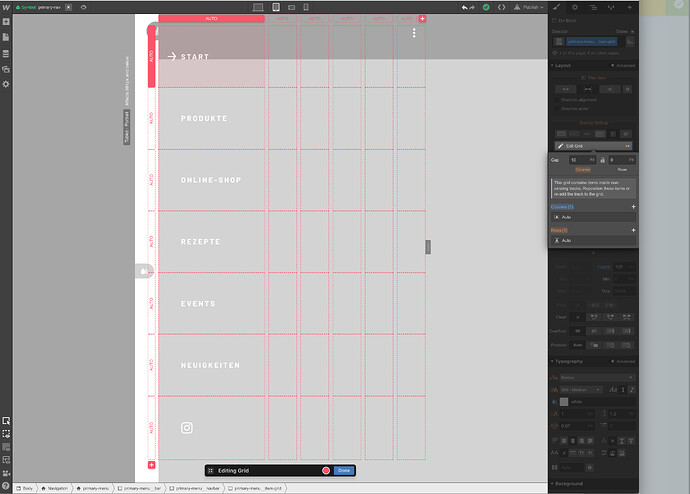Select Navigation in the breadcrumb bar
Image resolution: width=690 pixels, height=494 pixels.
coord(55,488)
